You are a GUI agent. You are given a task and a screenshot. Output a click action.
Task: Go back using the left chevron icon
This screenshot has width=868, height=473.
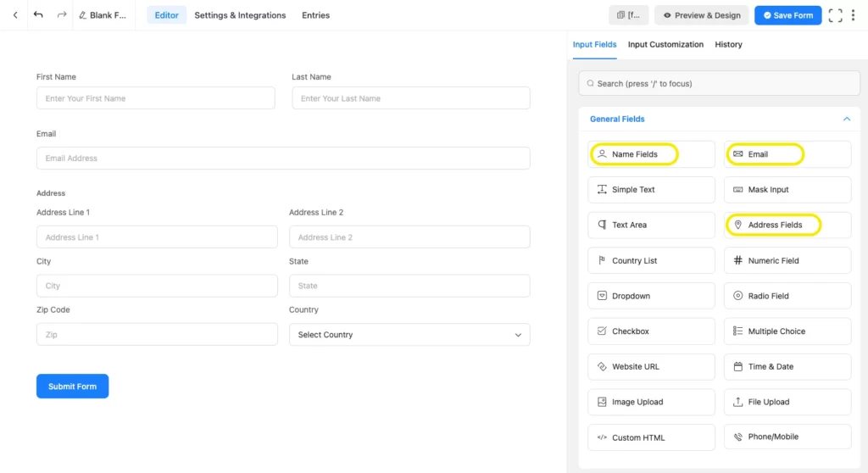(15, 15)
